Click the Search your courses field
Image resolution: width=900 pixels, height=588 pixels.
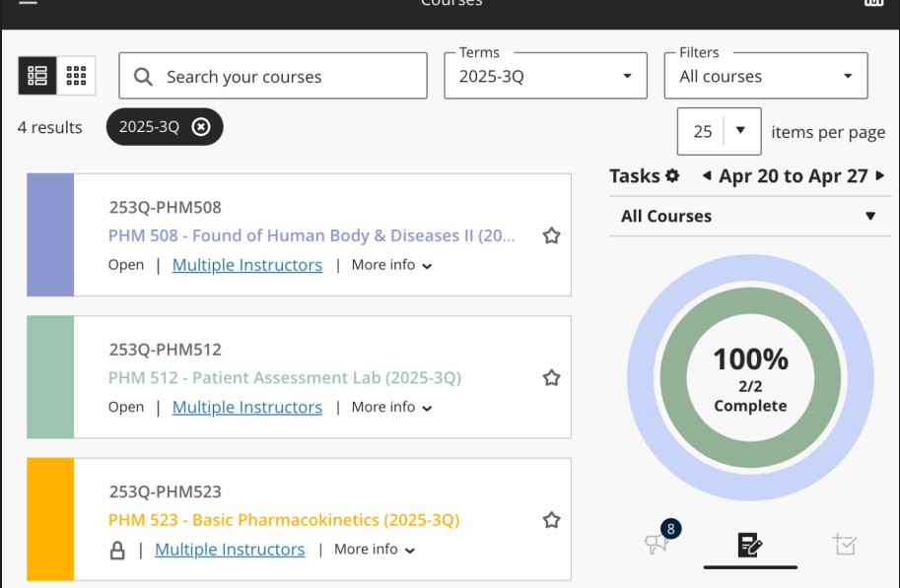pos(273,76)
